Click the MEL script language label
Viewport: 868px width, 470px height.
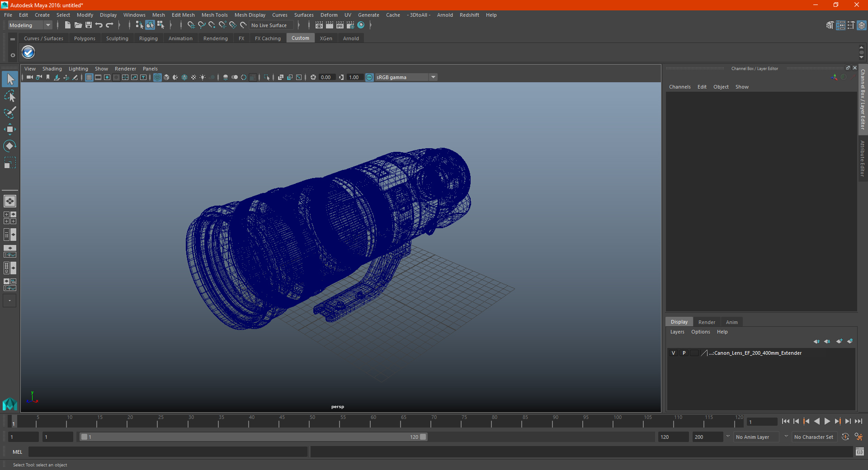18,452
